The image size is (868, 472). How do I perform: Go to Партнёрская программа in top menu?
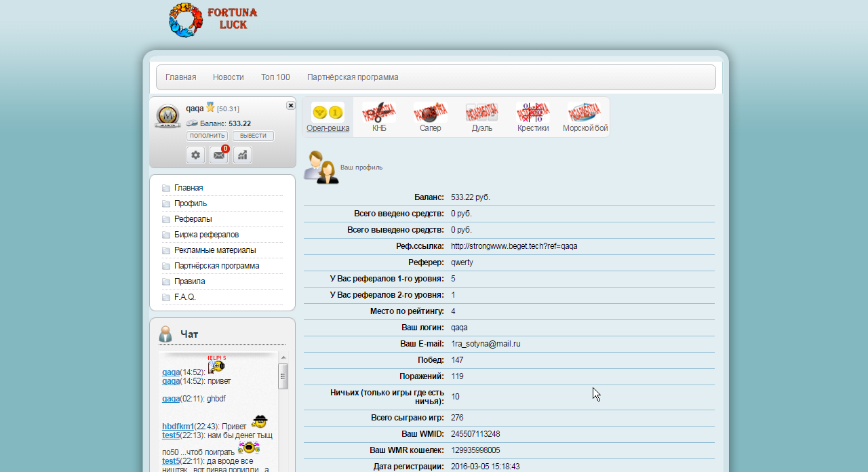click(x=353, y=77)
